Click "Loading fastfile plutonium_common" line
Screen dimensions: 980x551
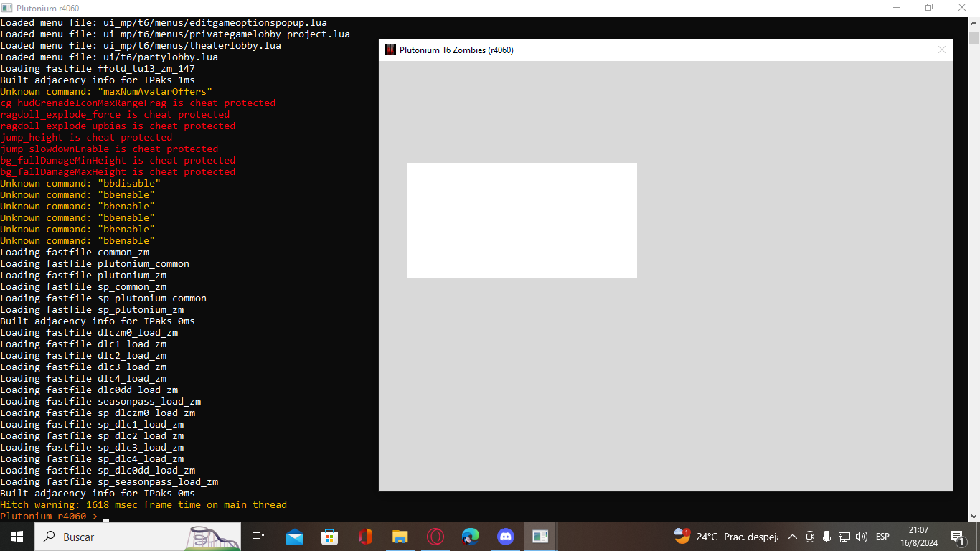[95, 264]
